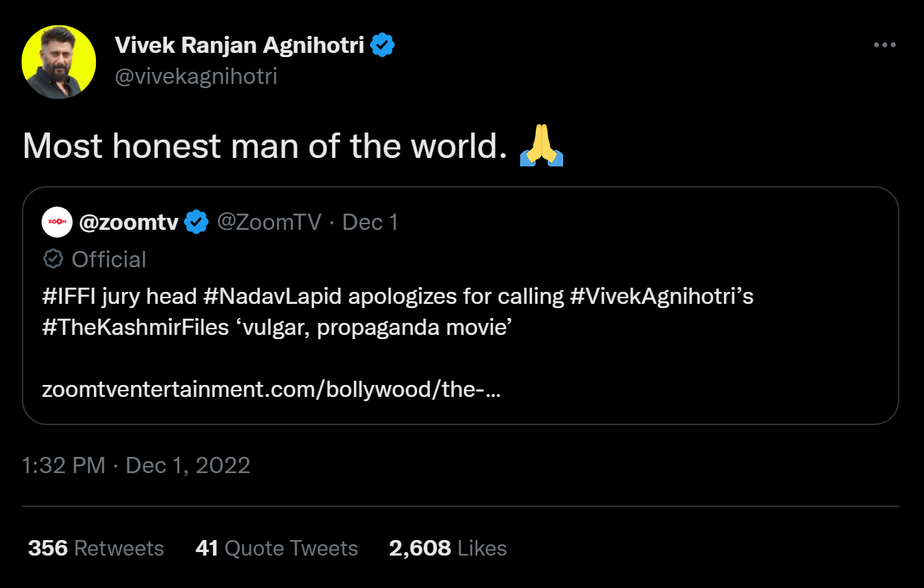
Task: Click the blue verified badge beside Vivek Ranjan Agnihotri
Action: click(x=383, y=45)
